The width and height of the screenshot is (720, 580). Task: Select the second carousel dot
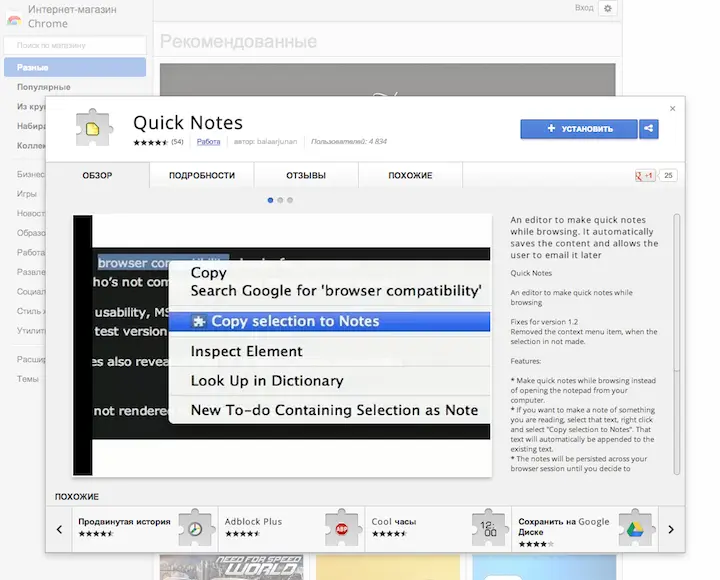[x=280, y=200]
